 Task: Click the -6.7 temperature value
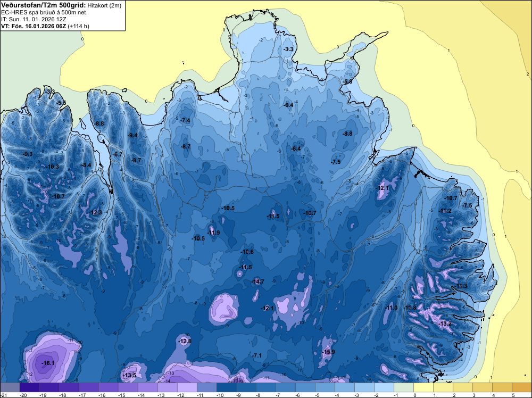coord(118,154)
